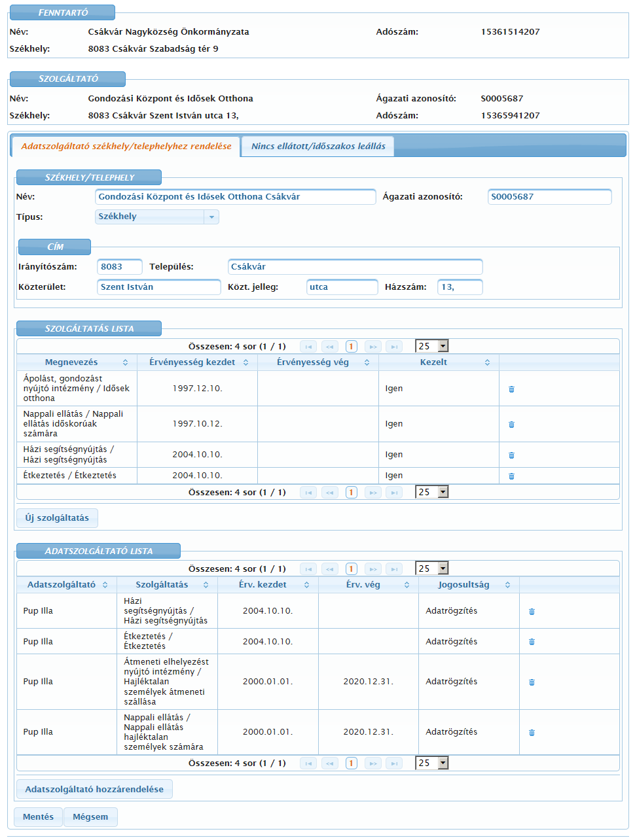Select page 1 in Szolgáltatás lista top pager
The height and width of the screenshot is (840, 635).
(x=352, y=347)
